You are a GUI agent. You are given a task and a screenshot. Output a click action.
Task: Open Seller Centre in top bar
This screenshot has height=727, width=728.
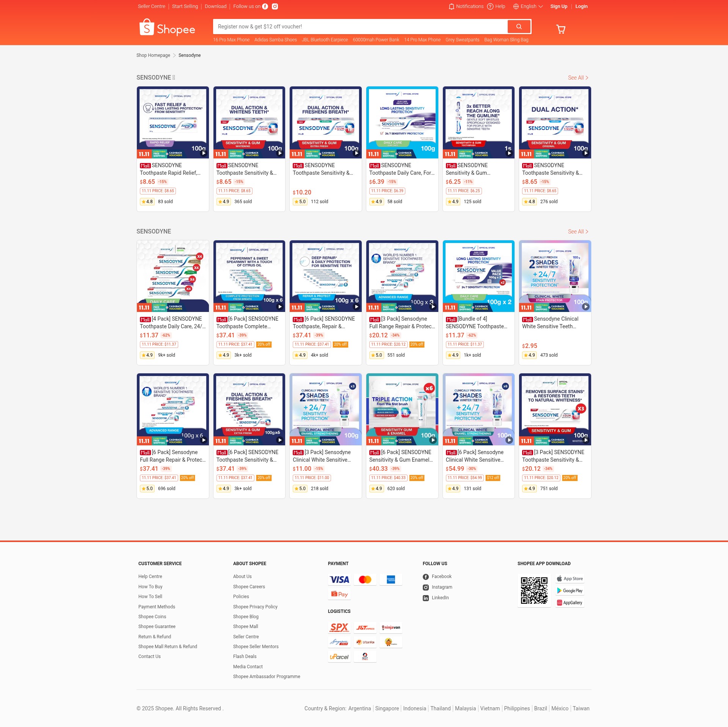(152, 6)
